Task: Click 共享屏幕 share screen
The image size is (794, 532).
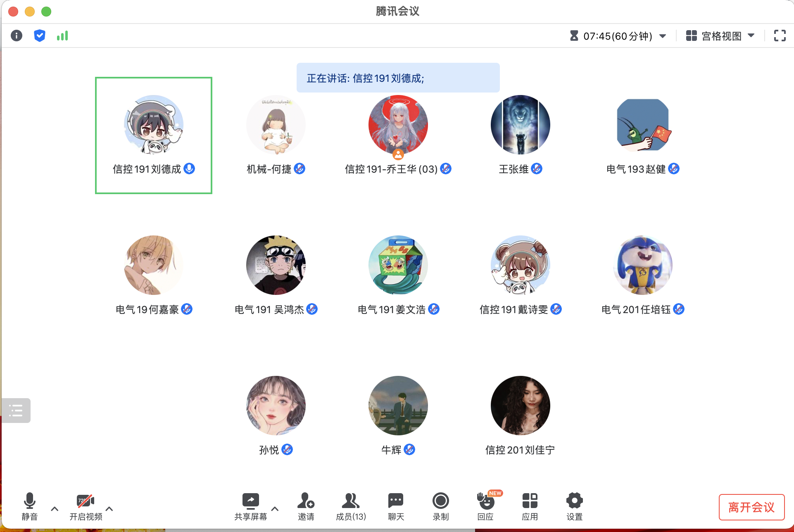Action: 250,506
